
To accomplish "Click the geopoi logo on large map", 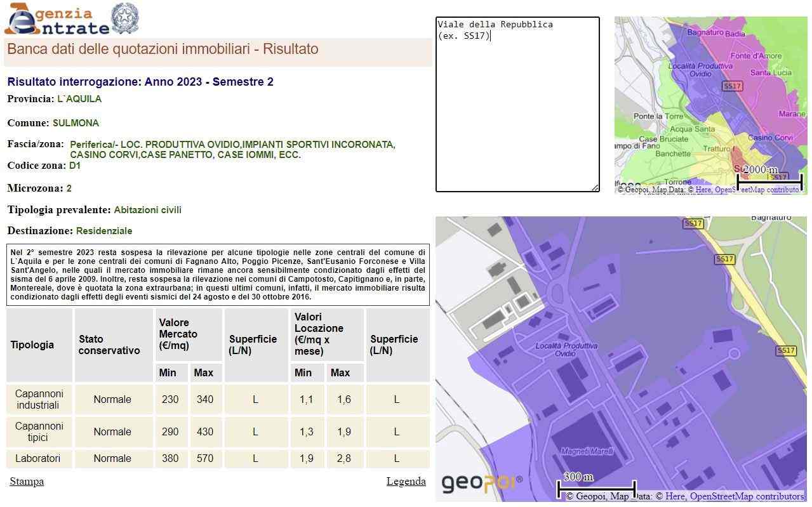I will click(481, 484).
